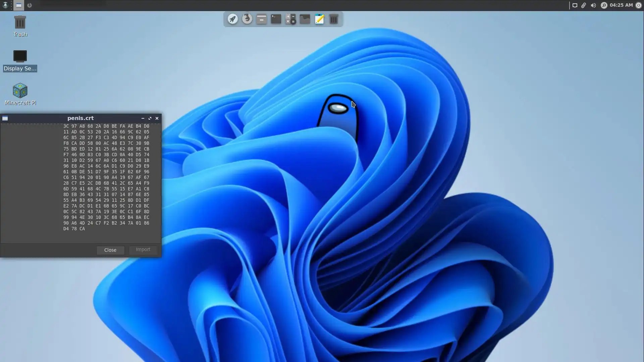This screenshot has width=644, height=362.
Task: Open the notepad text editor in dock
Action: [x=319, y=19]
